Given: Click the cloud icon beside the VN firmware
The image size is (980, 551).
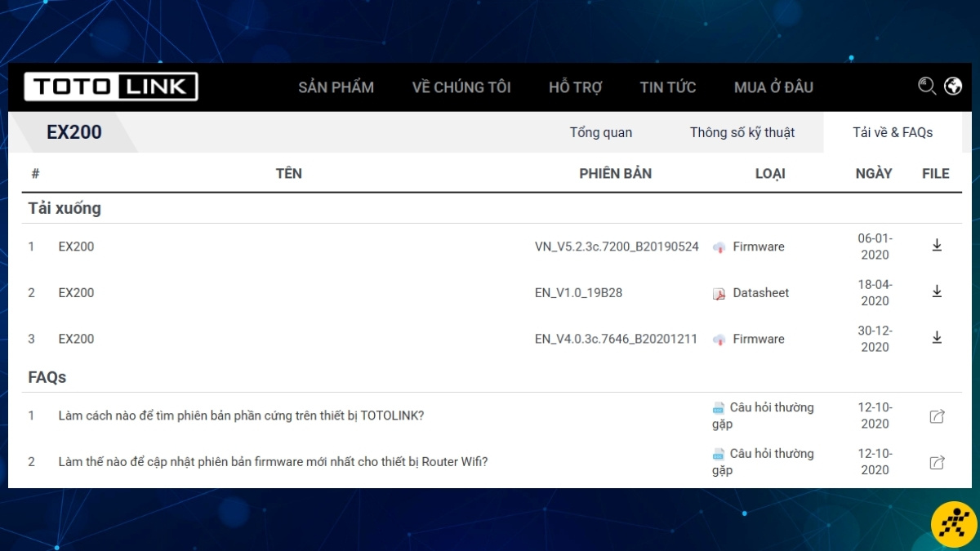Looking at the screenshot, I should click(x=719, y=247).
